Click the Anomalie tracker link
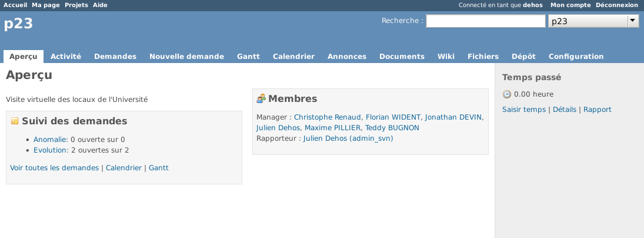 pos(49,140)
